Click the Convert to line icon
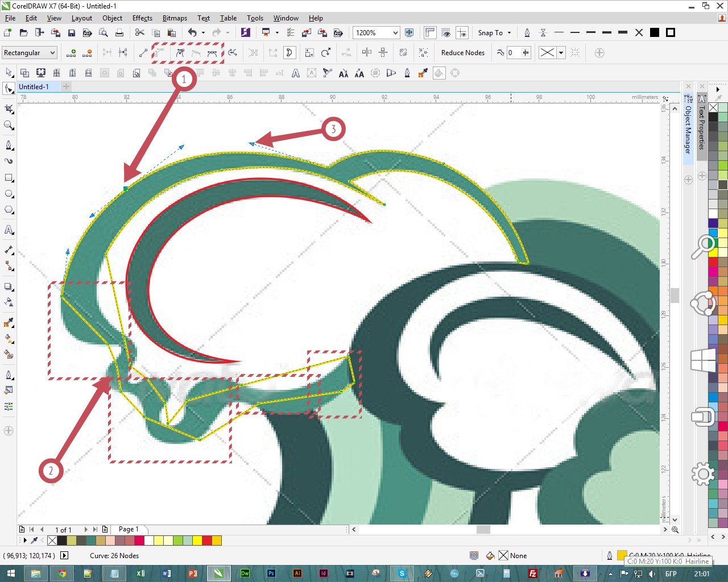This screenshot has width=728, height=582. click(143, 53)
